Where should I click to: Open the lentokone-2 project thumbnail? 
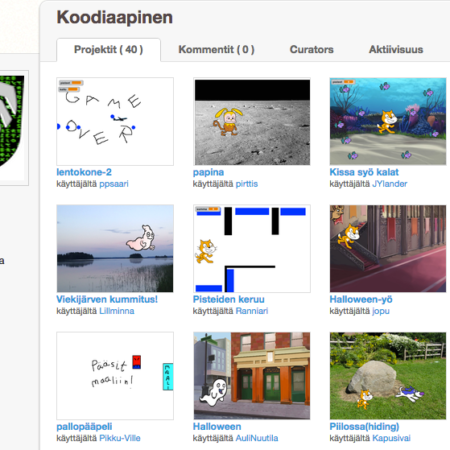point(115,122)
